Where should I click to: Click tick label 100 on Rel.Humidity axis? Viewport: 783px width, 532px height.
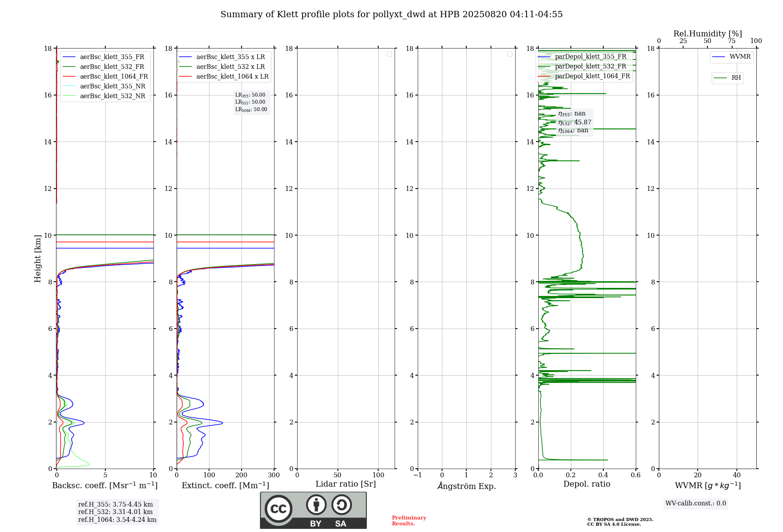(x=756, y=41)
